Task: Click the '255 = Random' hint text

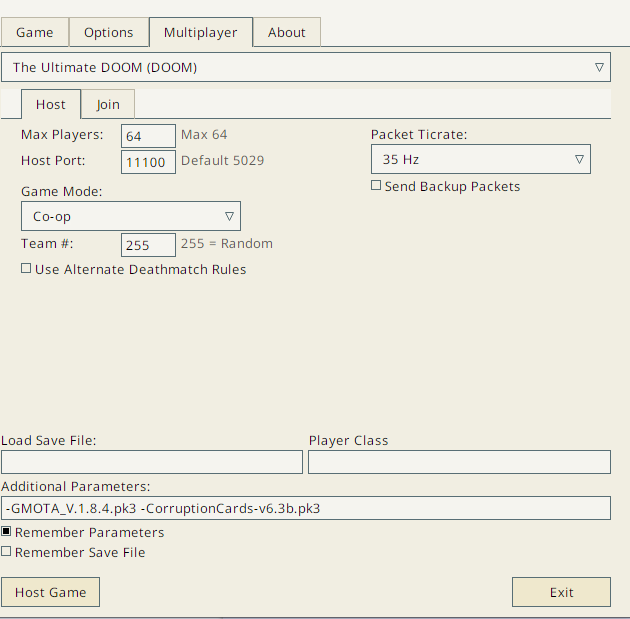Action: click(x=227, y=243)
